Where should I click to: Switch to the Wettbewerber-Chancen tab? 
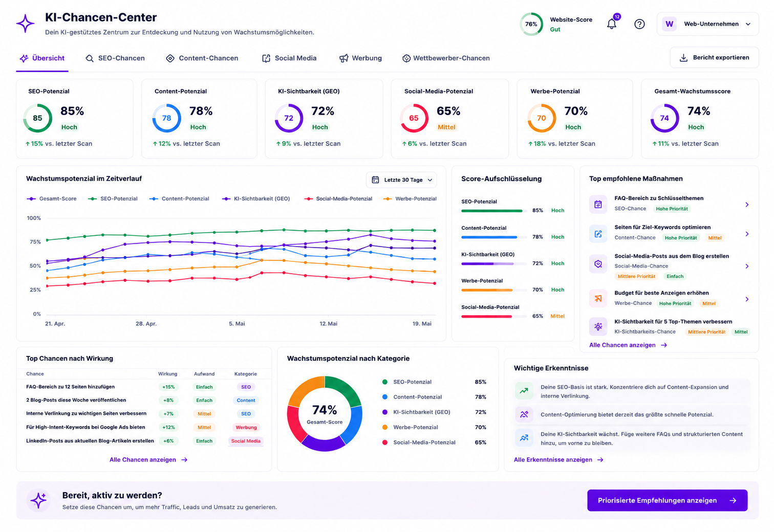click(446, 58)
